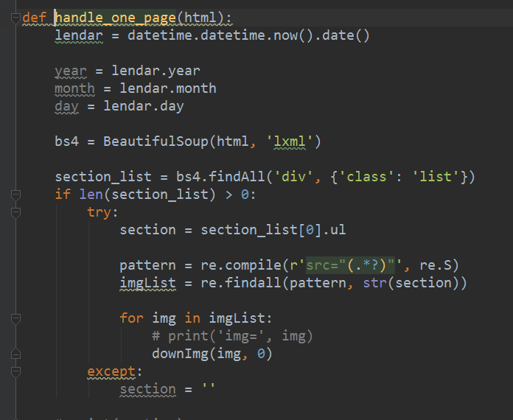Click the 'try' keyword
Screen dimensions: 513x420
click(99, 212)
